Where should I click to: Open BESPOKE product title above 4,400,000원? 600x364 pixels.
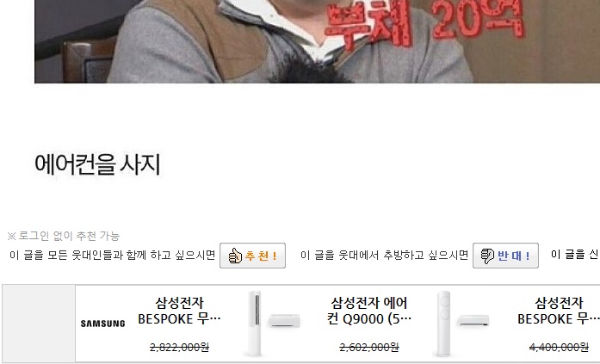559,311
